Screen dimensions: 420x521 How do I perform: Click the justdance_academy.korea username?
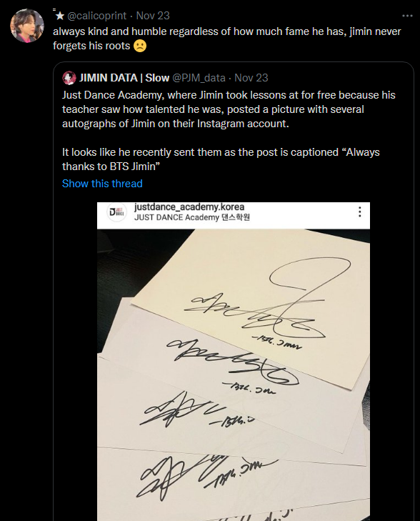[x=189, y=207]
